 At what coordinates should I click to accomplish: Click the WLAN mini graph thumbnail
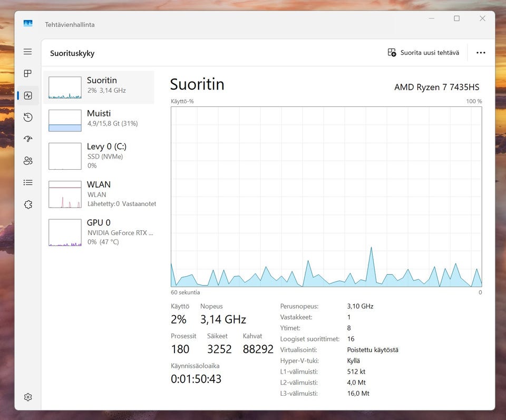65,194
